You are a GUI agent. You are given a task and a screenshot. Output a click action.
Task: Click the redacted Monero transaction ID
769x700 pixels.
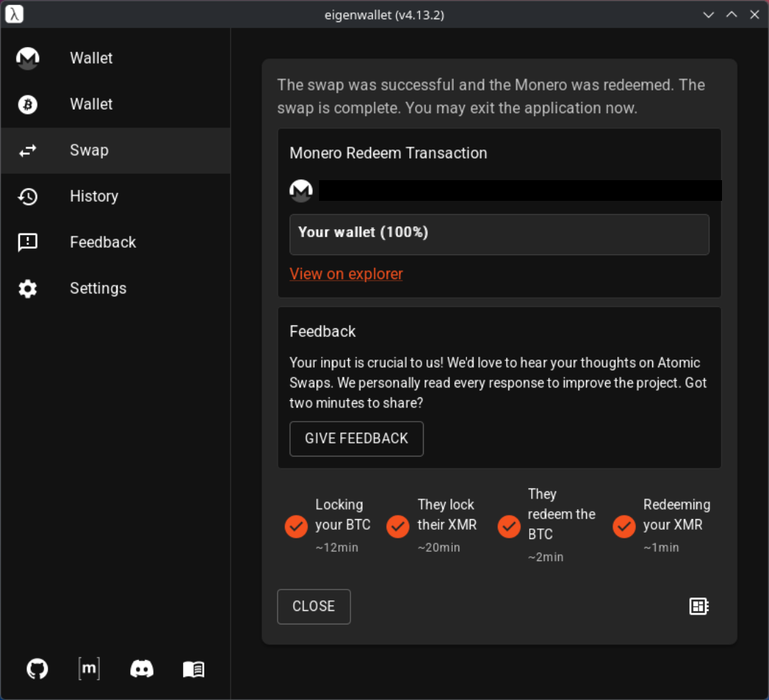[520, 190]
